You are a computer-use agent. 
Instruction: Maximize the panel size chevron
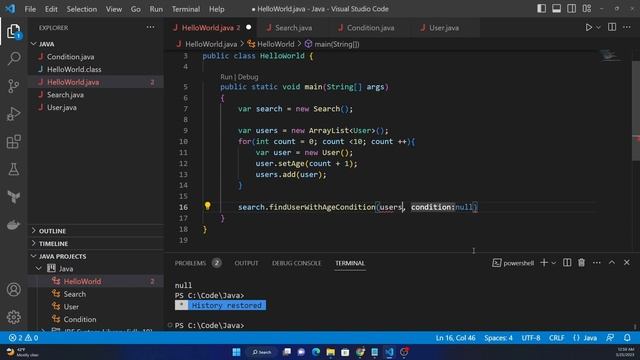pyautogui.click(x=611, y=262)
